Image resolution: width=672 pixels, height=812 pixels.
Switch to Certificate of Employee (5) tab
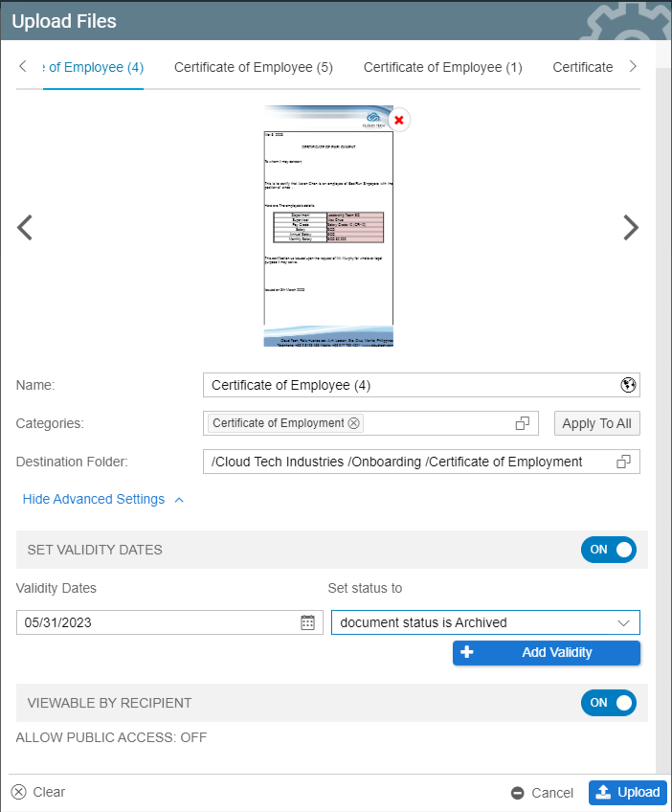tap(254, 67)
